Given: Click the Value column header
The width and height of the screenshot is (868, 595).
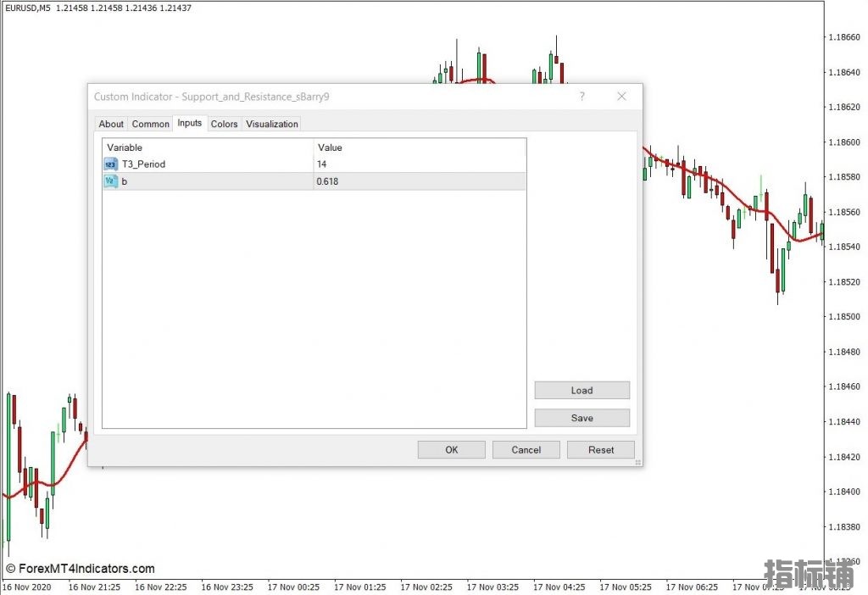Looking at the screenshot, I should [420, 147].
